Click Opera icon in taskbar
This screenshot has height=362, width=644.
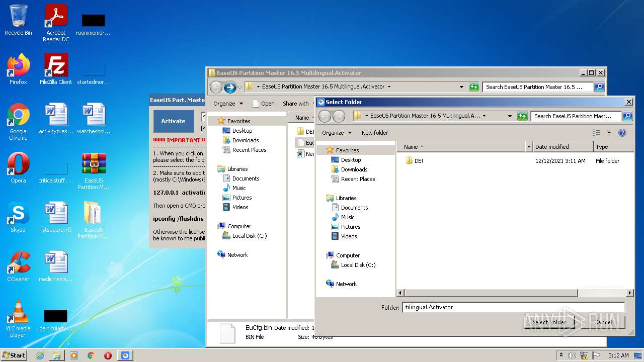click(x=108, y=355)
